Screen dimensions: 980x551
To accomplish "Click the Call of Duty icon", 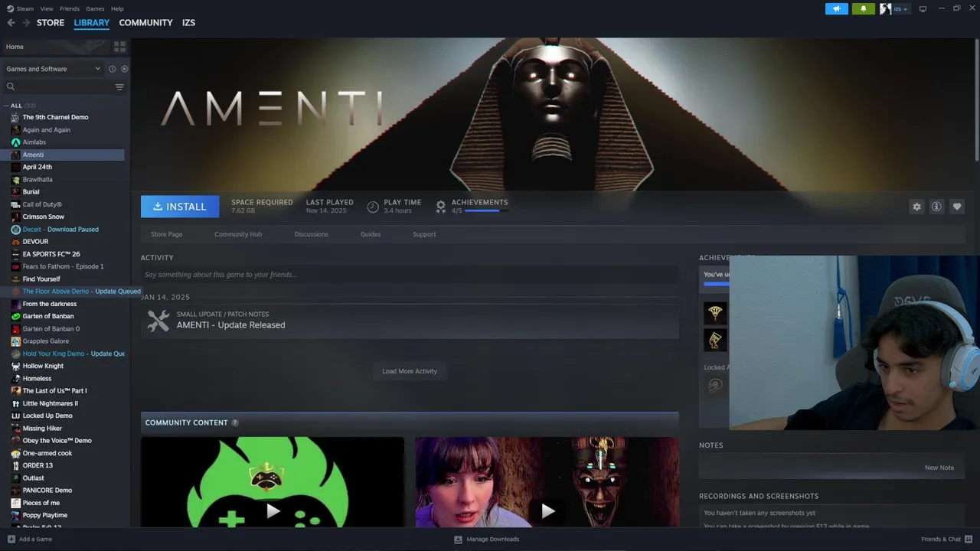I will (x=15, y=204).
